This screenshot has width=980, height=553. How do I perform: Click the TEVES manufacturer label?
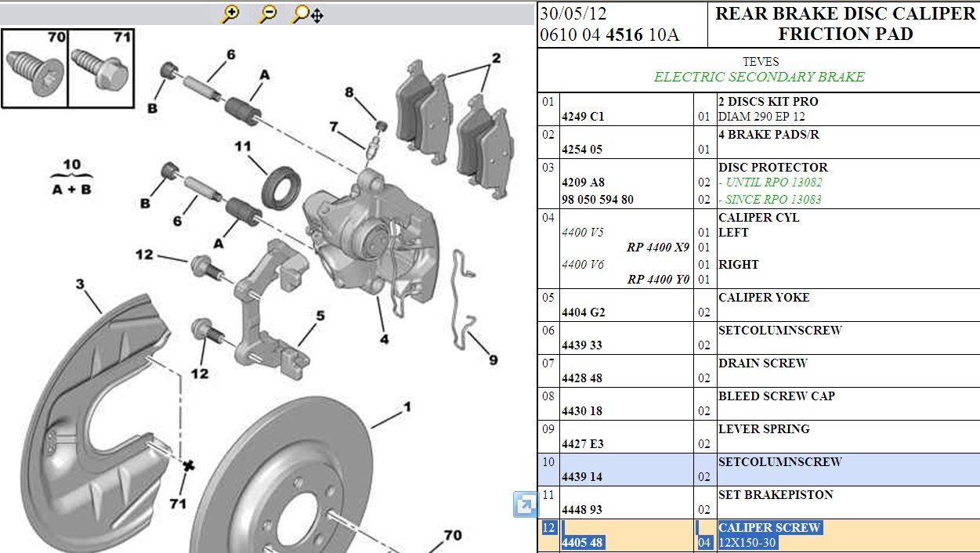[x=760, y=61]
